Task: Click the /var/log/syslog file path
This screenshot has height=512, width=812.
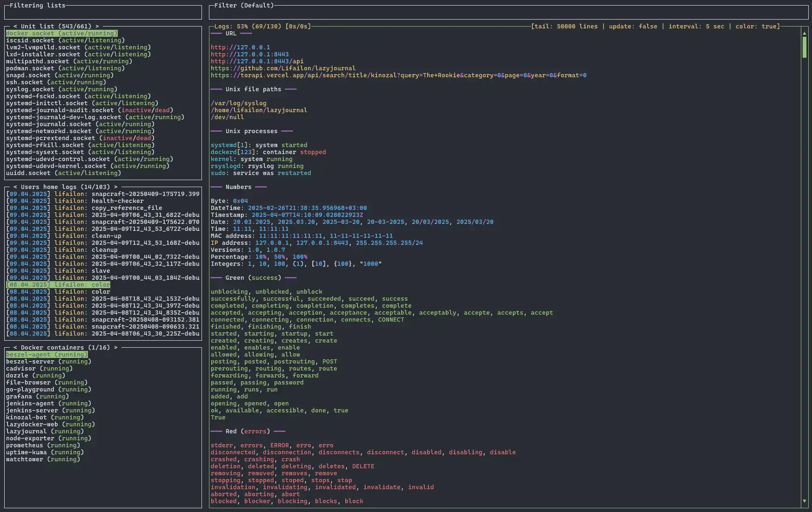Action: (239, 103)
